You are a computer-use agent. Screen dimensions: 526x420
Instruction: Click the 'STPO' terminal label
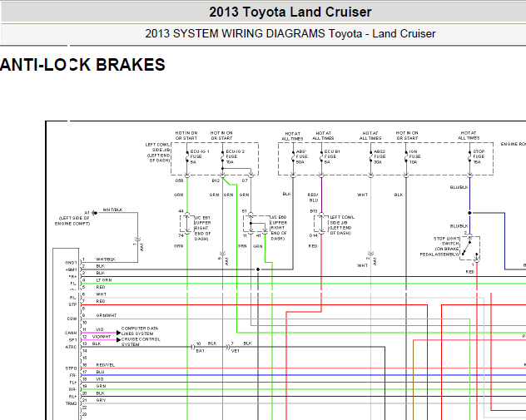[71, 368]
